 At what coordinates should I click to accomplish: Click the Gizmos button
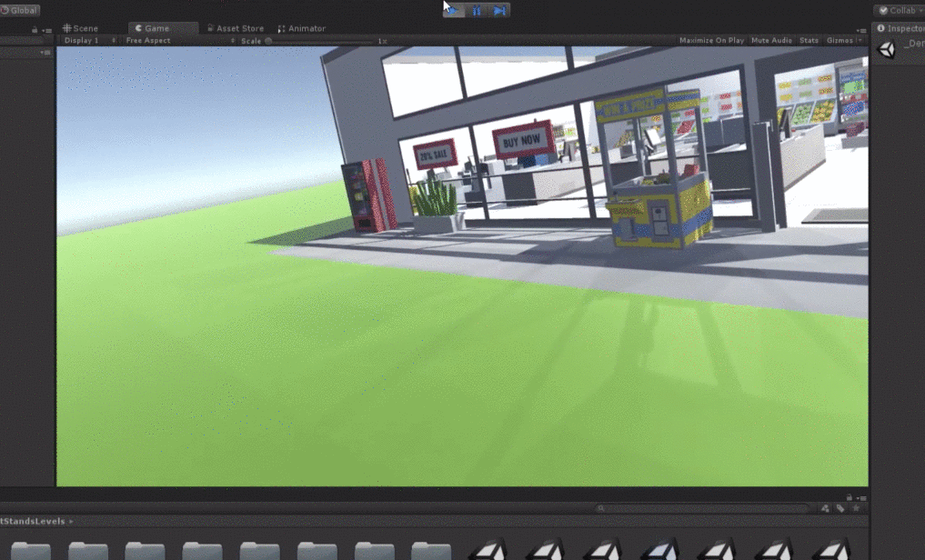840,41
